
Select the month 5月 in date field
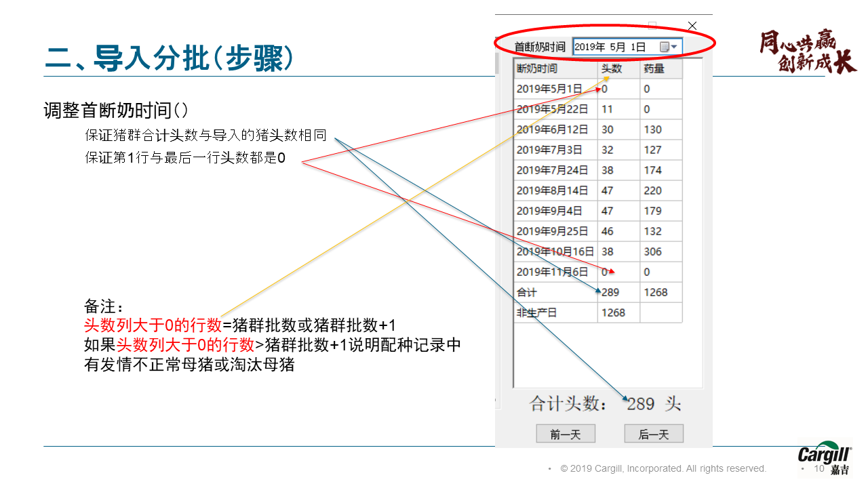pyautogui.click(x=617, y=47)
